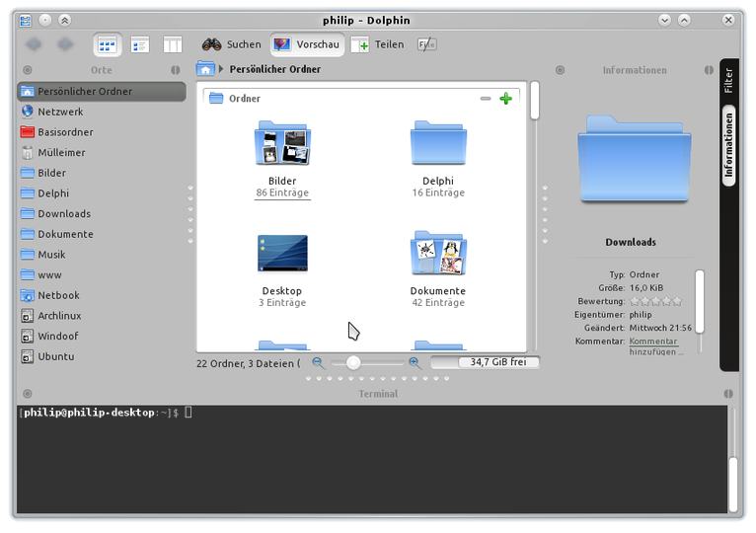Close the Terminal panel via circle button

(28, 394)
